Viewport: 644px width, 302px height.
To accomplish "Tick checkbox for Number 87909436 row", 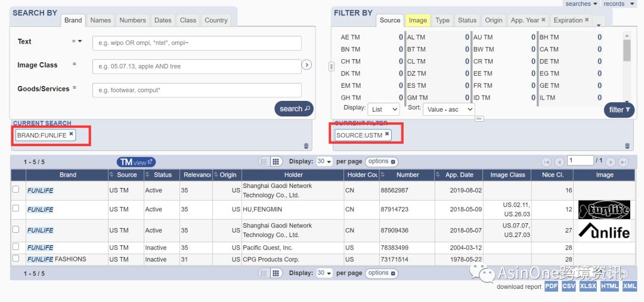I will coord(16,229).
